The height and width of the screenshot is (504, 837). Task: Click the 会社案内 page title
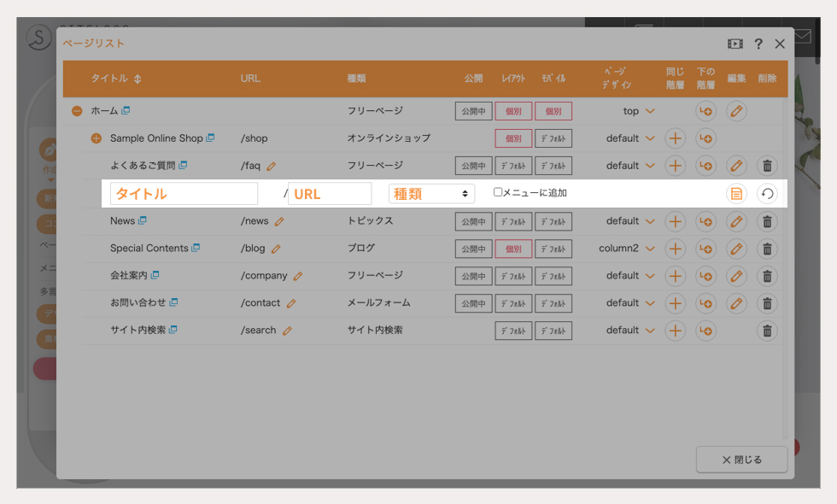point(129,275)
